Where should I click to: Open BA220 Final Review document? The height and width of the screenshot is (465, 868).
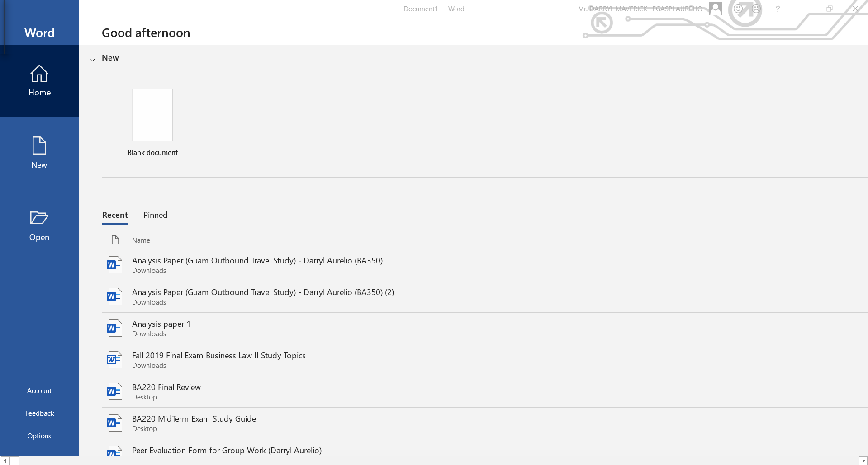[x=485, y=392]
